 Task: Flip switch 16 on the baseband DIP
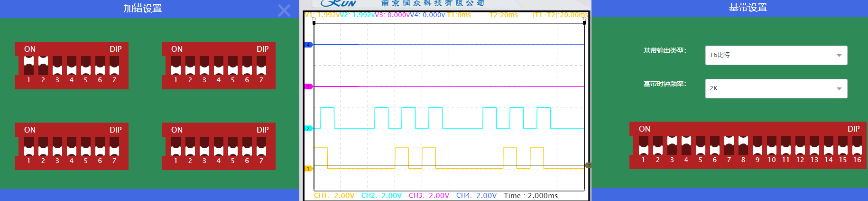(x=857, y=145)
